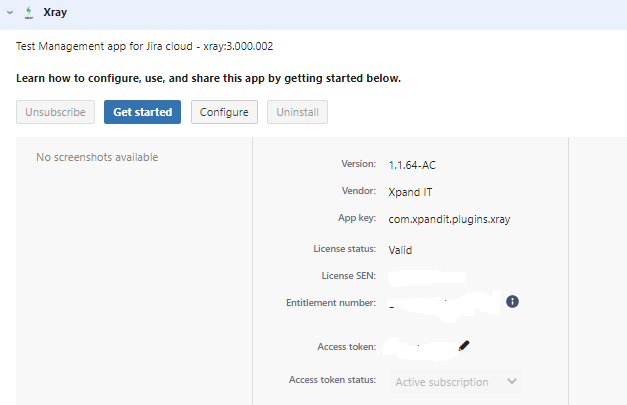Click the version value 1.1.64-AC
Viewport: 627px width, 405px height.
coord(412,165)
